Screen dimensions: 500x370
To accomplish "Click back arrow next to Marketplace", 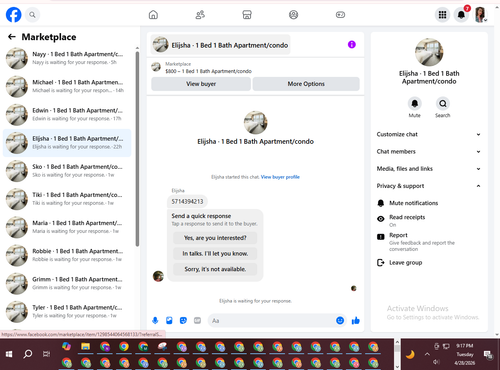I will (12, 37).
